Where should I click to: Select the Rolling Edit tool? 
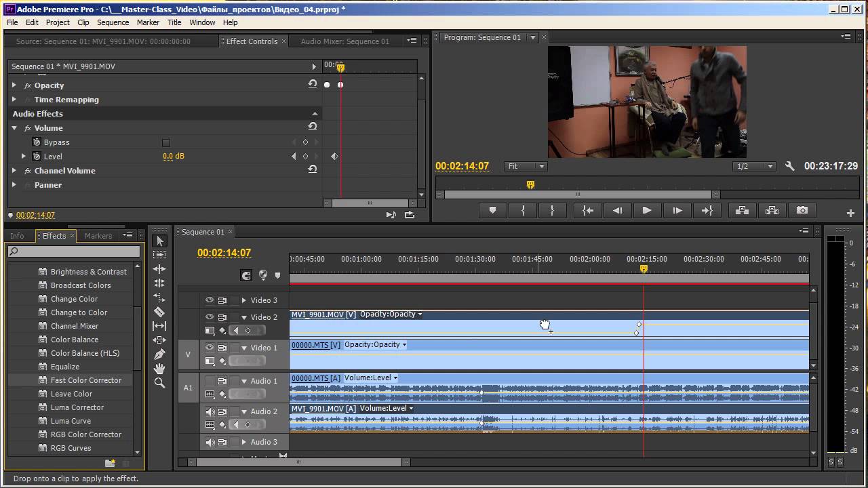(159, 283)
